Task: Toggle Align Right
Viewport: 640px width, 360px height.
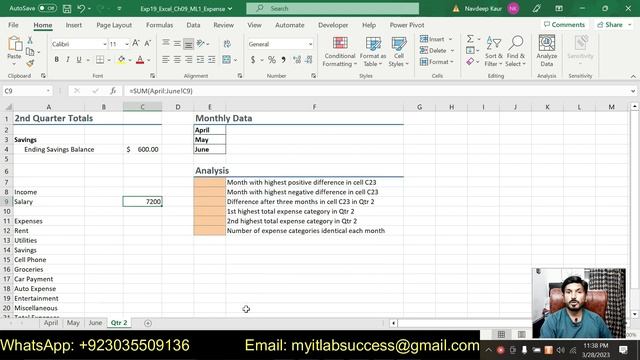Action: [x=188, y=60]
